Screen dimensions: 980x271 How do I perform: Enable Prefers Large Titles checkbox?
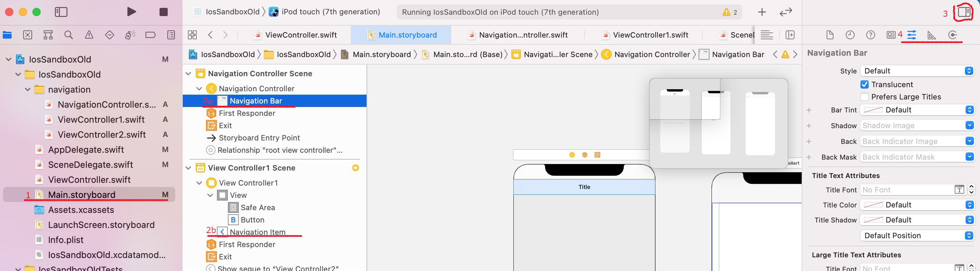pos(864,97)
